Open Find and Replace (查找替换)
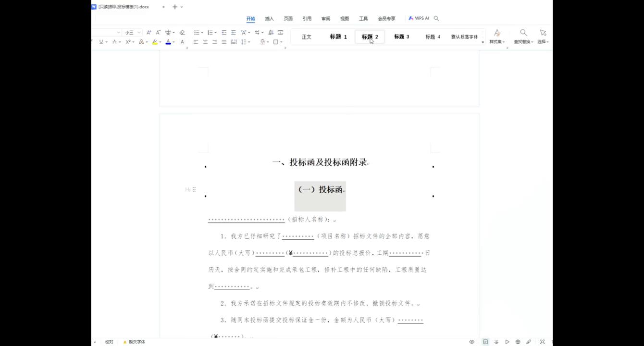The image size is (644, 346). point(523,37)
